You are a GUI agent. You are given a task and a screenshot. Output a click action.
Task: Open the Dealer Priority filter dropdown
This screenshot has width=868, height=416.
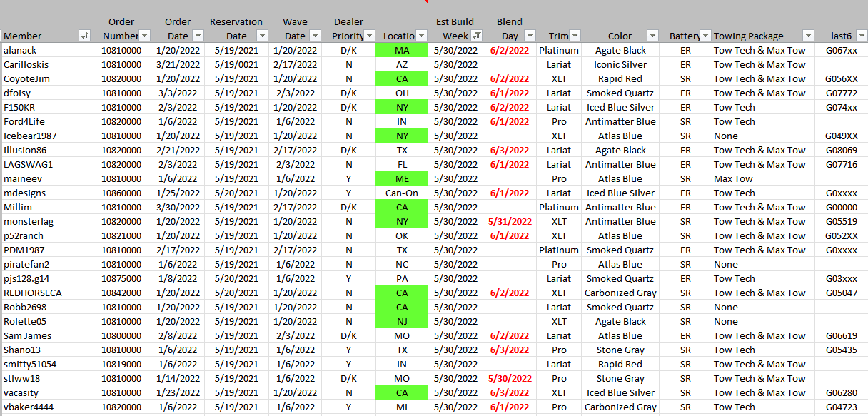369,36
